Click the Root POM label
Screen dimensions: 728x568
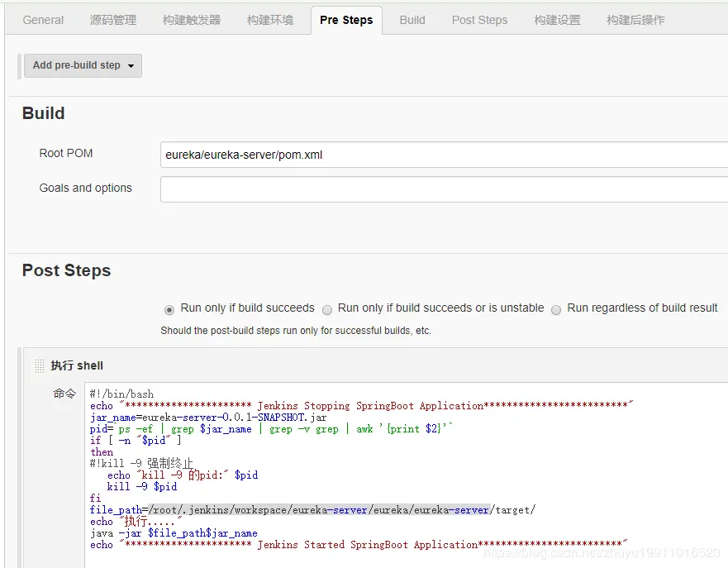pos(66,153)
